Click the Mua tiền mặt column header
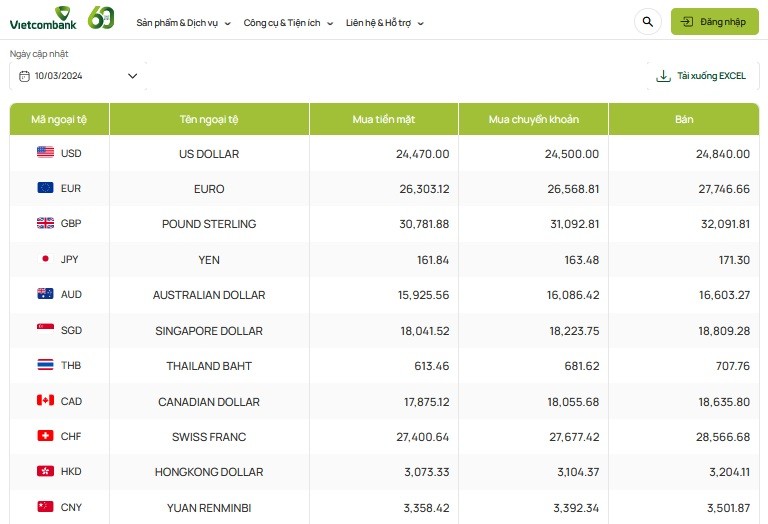The width and height of the screenshot is (768, 524). pos(383,119)
